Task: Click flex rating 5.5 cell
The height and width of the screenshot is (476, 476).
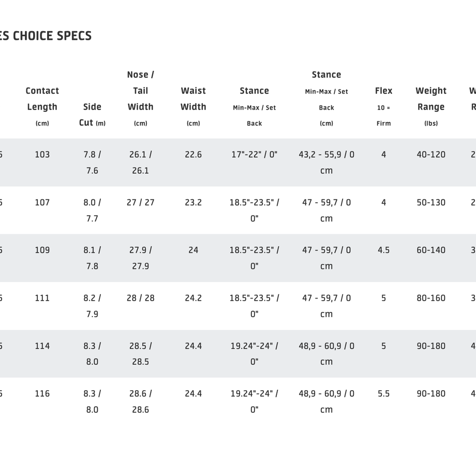Action: click(384, 394)
